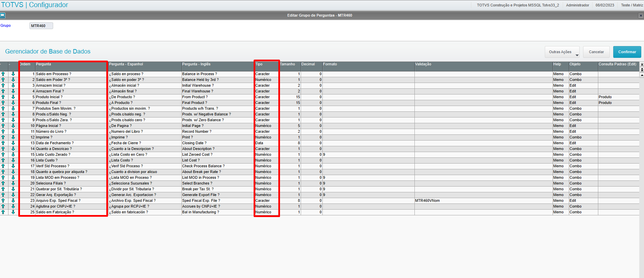Move 'Número do Livro ?' row up

(3, 131)
